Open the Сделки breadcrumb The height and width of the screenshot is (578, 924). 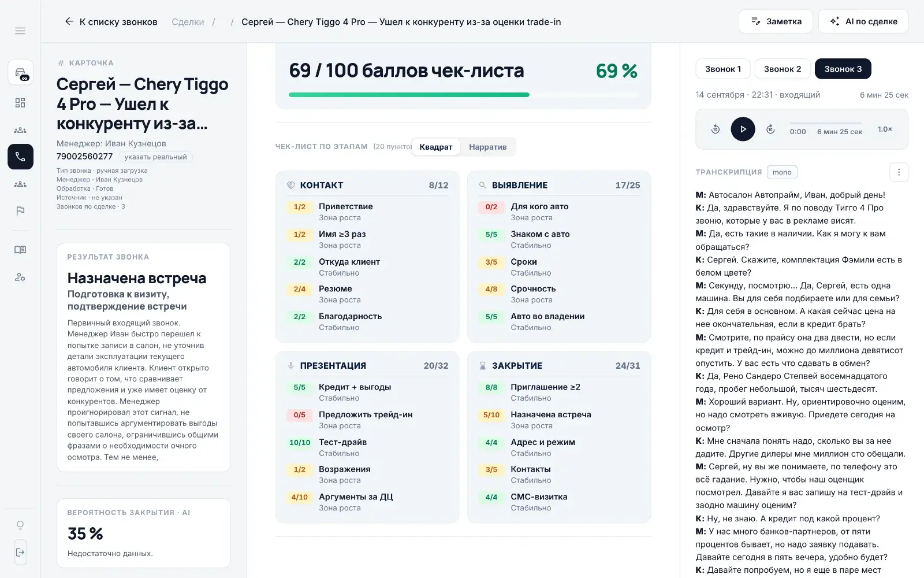point(188,21)
